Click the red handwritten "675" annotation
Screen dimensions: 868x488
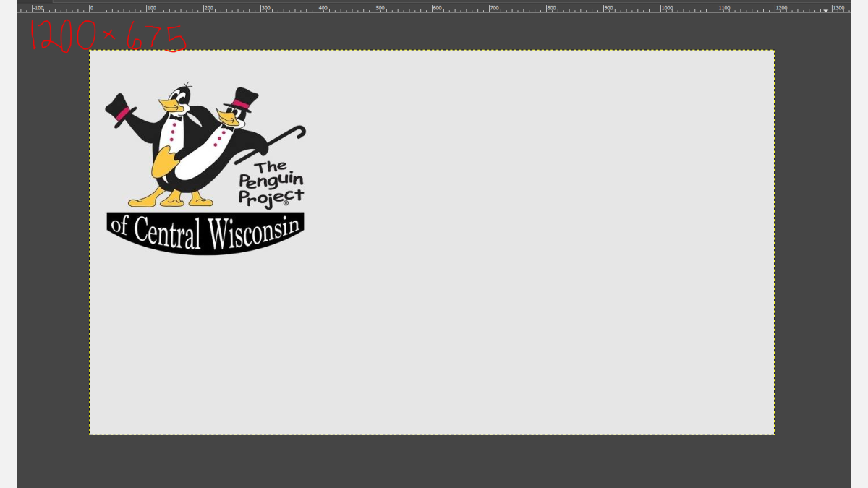(x=156, y=38)
